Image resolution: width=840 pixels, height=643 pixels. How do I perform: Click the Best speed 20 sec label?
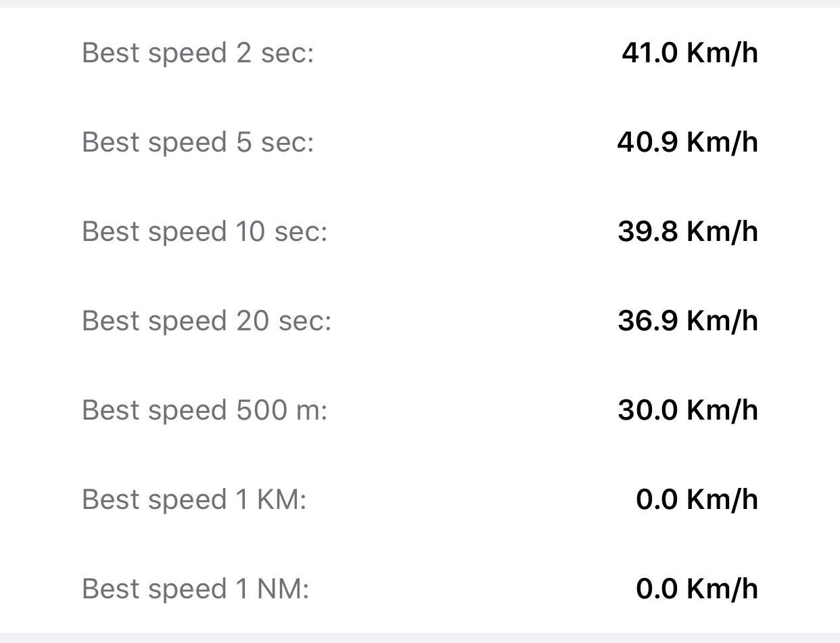tap(206, 321)
